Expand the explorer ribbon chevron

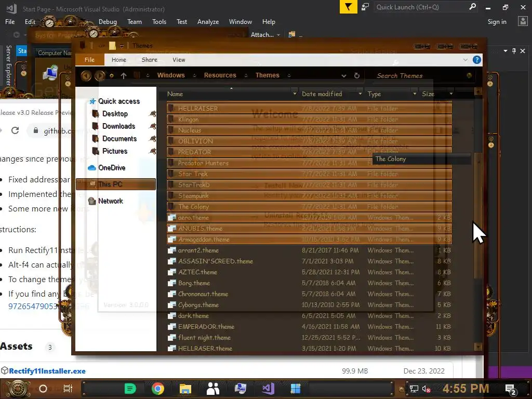tap(465, 60)
